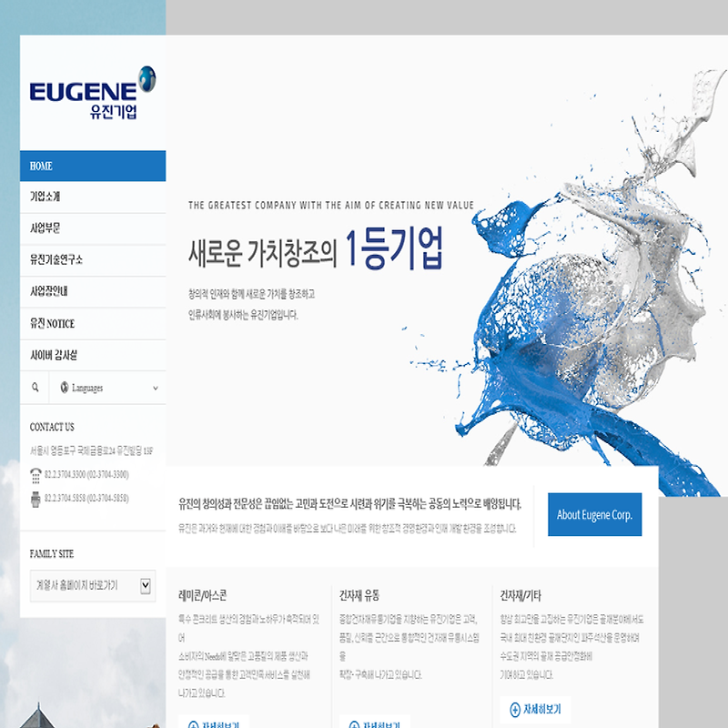Click the address line mentioning 유진빌딩
This screenshot has width=728, height=728.
click(92, 450)
